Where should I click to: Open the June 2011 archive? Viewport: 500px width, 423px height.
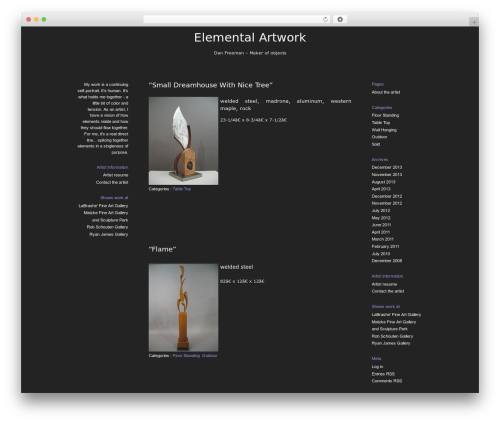click(381, 225)
